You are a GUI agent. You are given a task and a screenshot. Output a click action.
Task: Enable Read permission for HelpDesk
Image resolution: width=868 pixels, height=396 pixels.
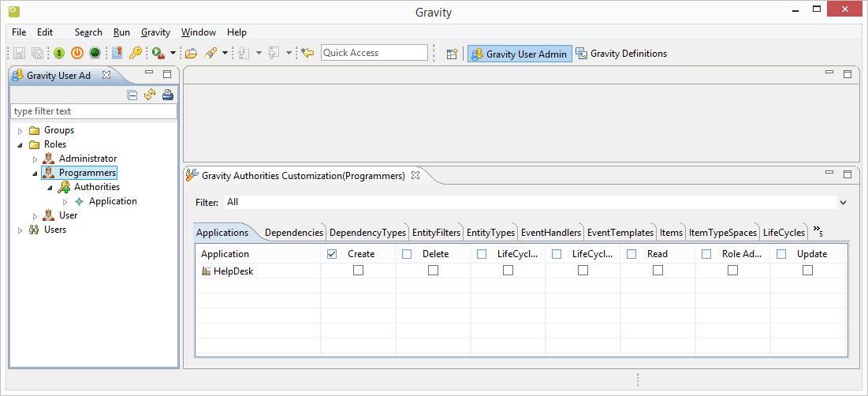(x=658, y=271)
